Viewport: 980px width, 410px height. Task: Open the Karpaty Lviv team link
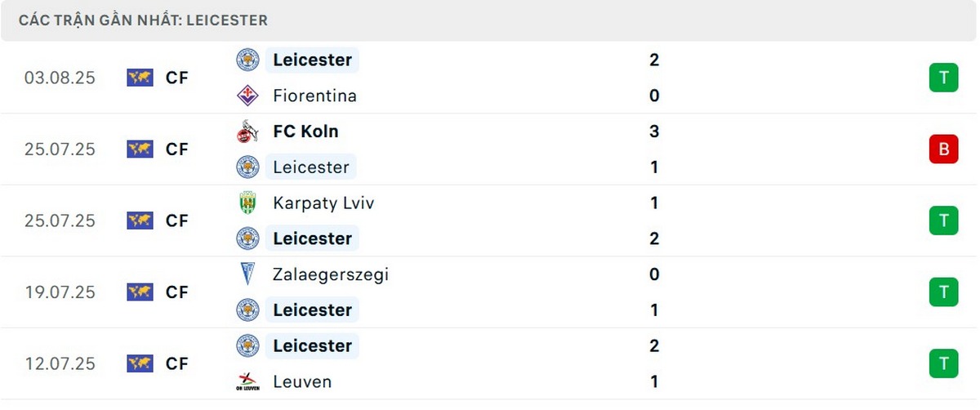323,203
